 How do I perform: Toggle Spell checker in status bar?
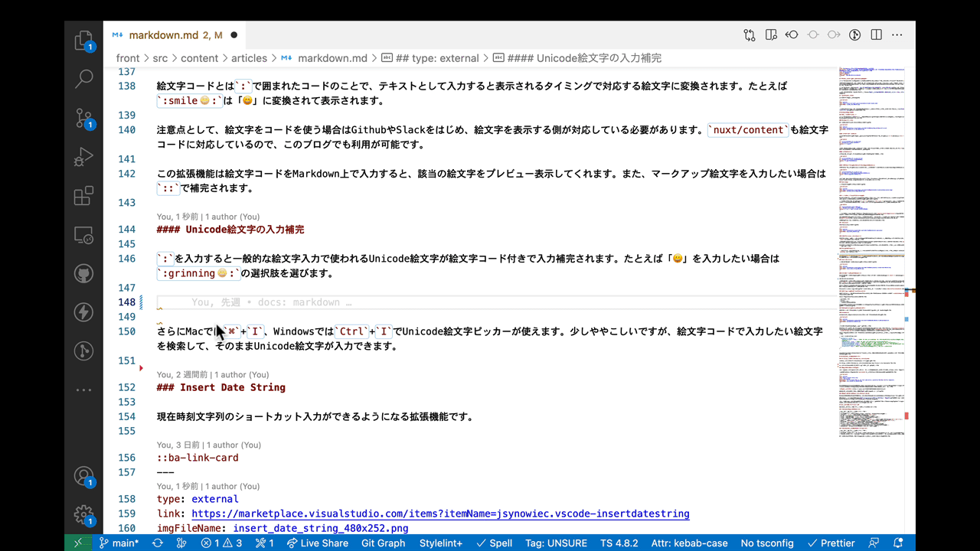[x=494, y=543]
